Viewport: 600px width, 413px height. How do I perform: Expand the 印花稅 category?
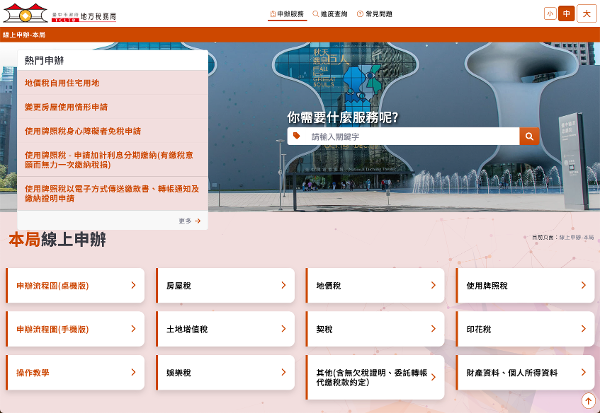tap(521, 328)
